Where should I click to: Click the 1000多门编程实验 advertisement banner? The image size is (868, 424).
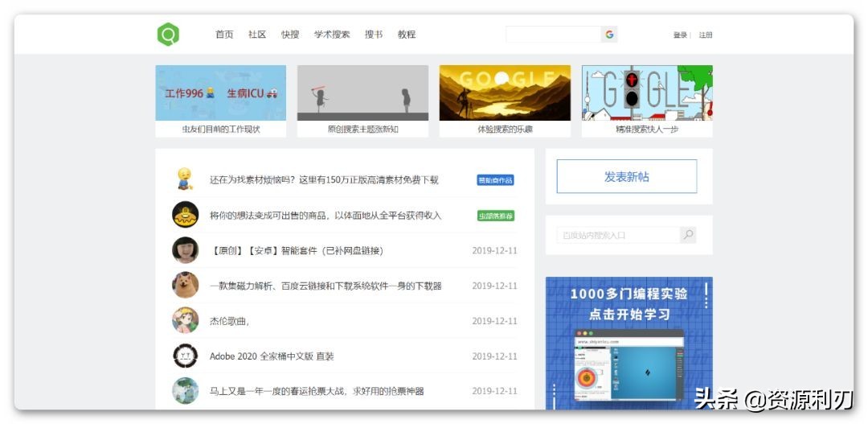click(x=628, y=344)
